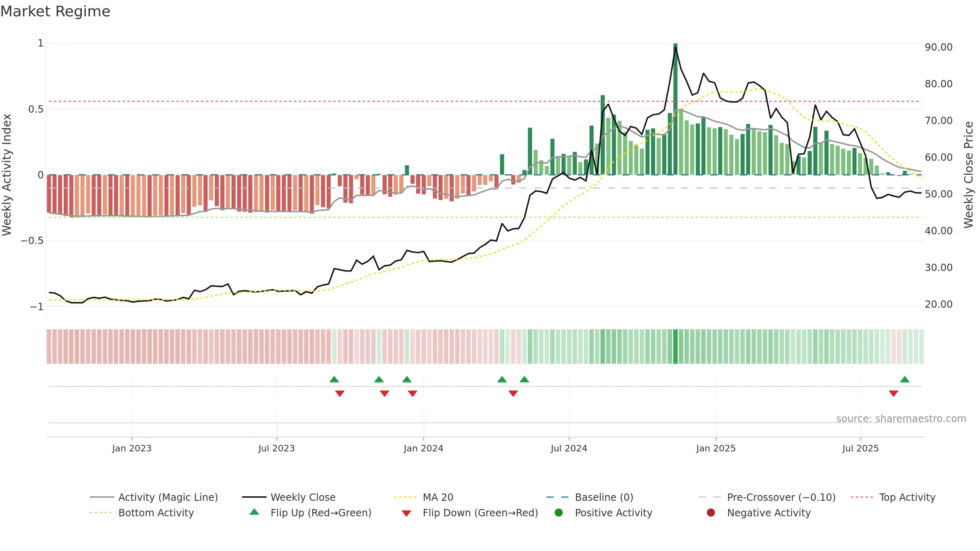The width and height of the screenshot is (980, 551).
Task: Click the 90.00 price axis value
Action: click(939, 47)
